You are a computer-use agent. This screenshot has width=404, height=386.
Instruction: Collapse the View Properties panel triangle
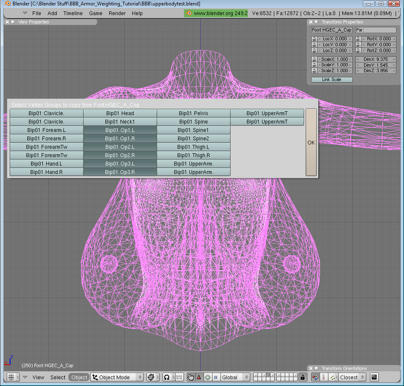(13, 22)
